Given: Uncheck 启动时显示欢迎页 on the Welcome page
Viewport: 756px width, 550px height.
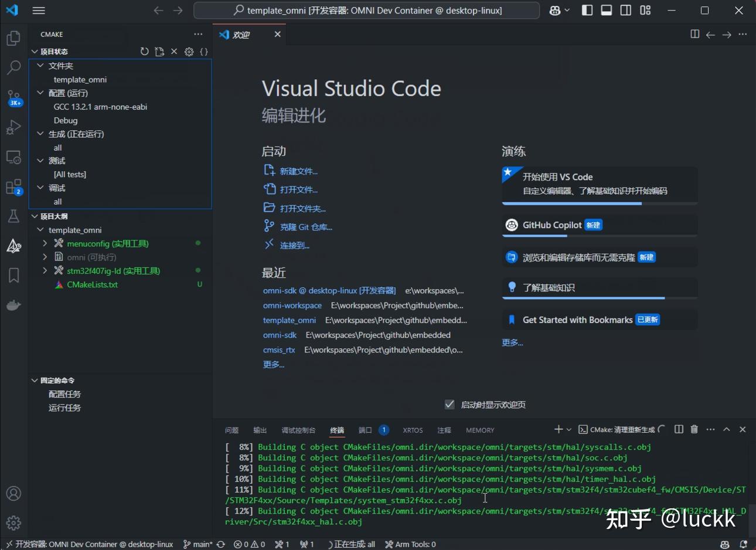Looking at the screenshot, I should [x=449, y=404].
